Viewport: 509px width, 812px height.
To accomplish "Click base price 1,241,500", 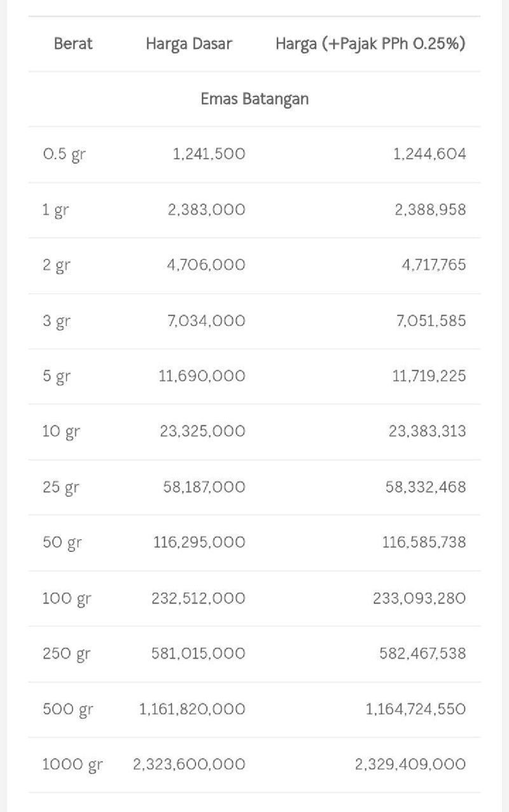I will pyautogui.click(x=209, y=155).
